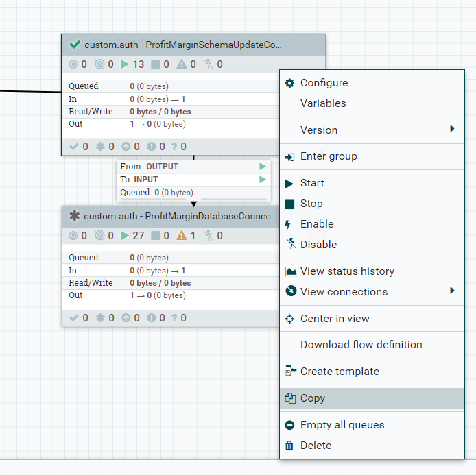Select the ProfitMarginSchemaUpdateCo process group title
The height and width of the screenshot is (475, 476).
coord(182,45)
